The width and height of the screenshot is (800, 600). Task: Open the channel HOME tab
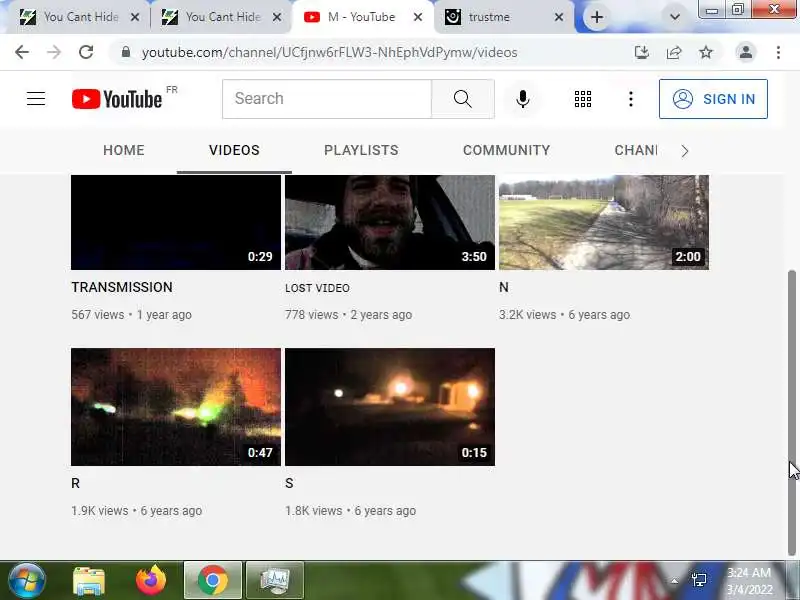(123, 150)
